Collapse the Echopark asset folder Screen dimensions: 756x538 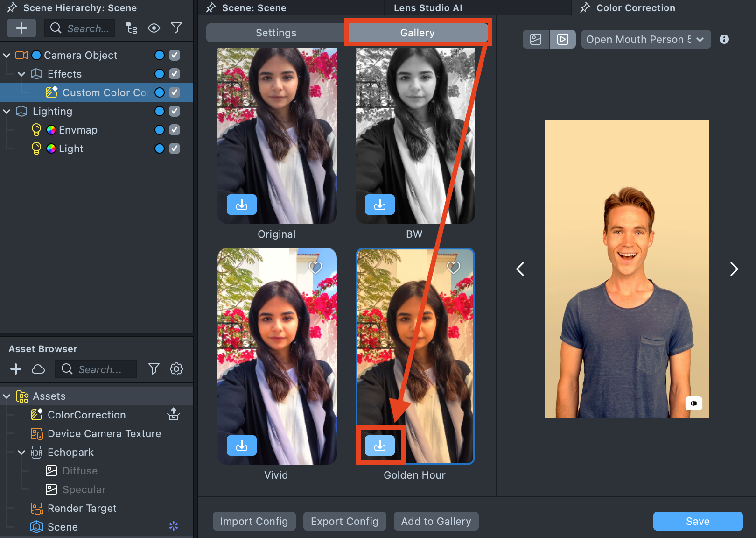pos(21,452)
